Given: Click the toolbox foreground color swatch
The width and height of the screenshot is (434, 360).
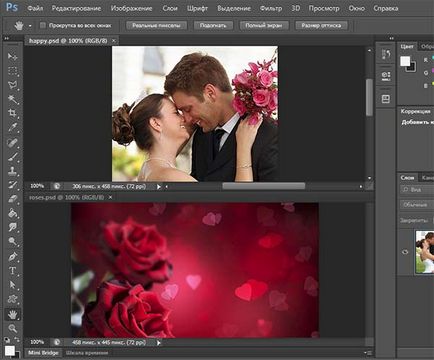Looking at the screenshot, I should point(10,350).
